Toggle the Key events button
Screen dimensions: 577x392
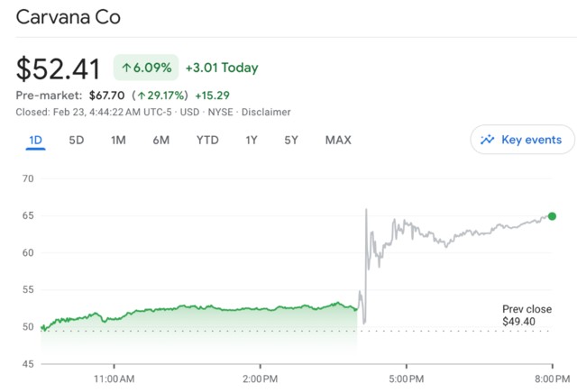coord(522,140)
